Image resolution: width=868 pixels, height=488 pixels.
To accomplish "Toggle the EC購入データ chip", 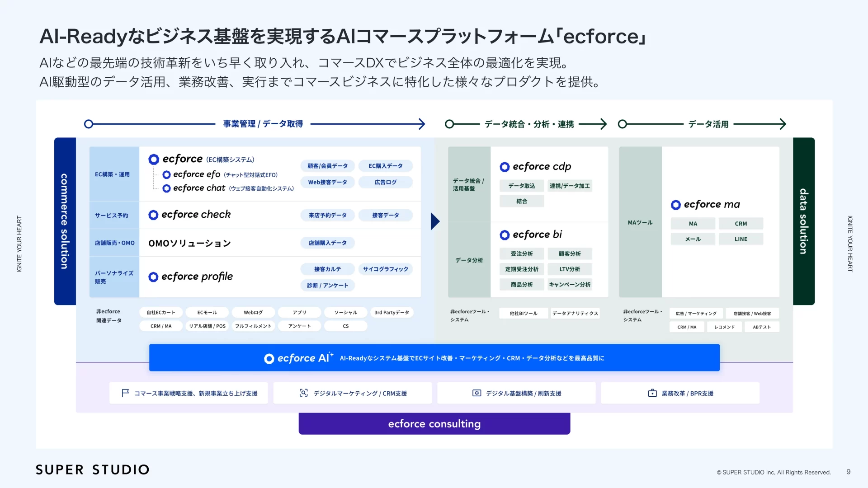I will click(386, 166).
